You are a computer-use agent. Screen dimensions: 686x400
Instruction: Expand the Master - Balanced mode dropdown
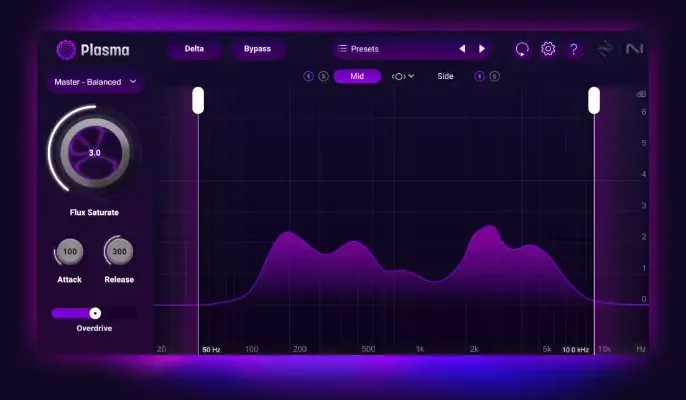[94, 81]
